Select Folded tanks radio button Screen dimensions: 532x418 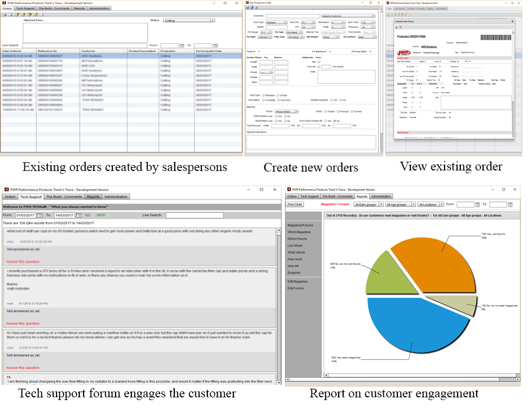tap(326, 111)
